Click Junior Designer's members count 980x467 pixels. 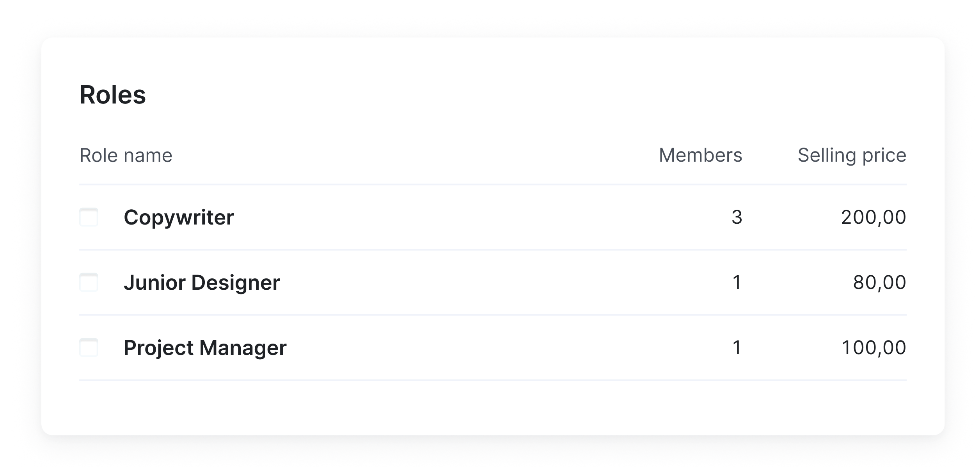pyautogui.click(x=737, y=282)
